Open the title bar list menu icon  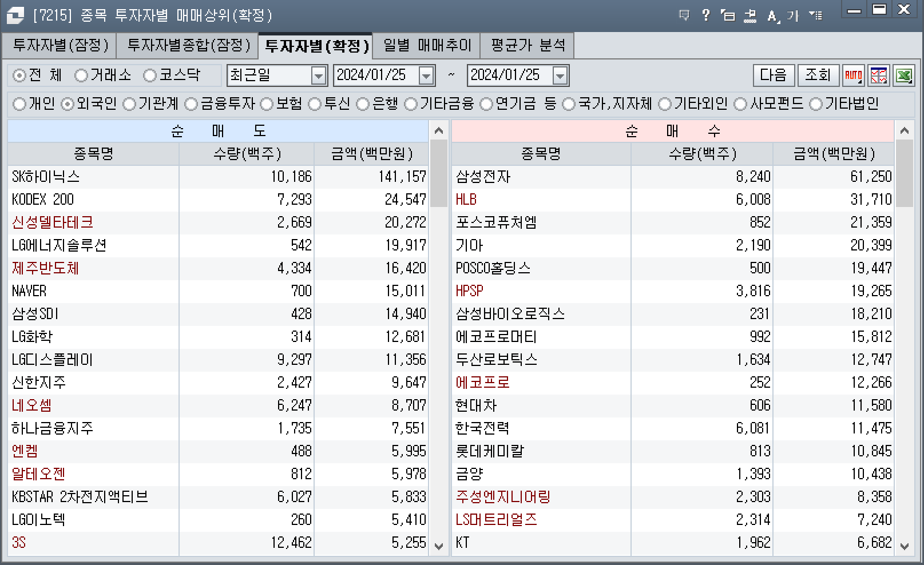816,15
